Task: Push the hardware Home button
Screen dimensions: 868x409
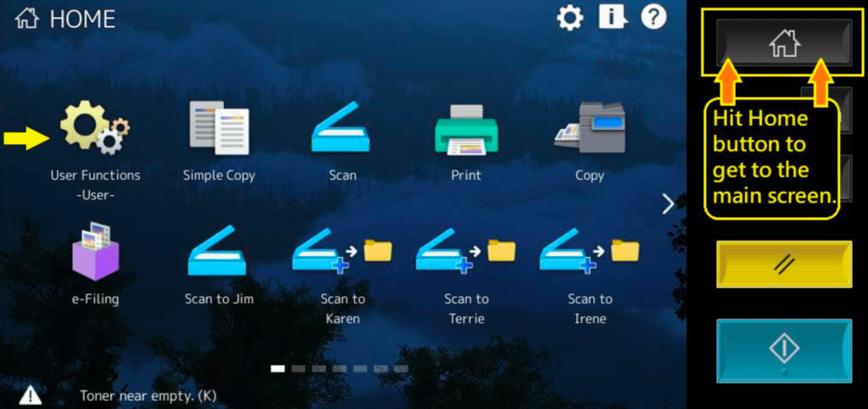Action: coord(784,43)
